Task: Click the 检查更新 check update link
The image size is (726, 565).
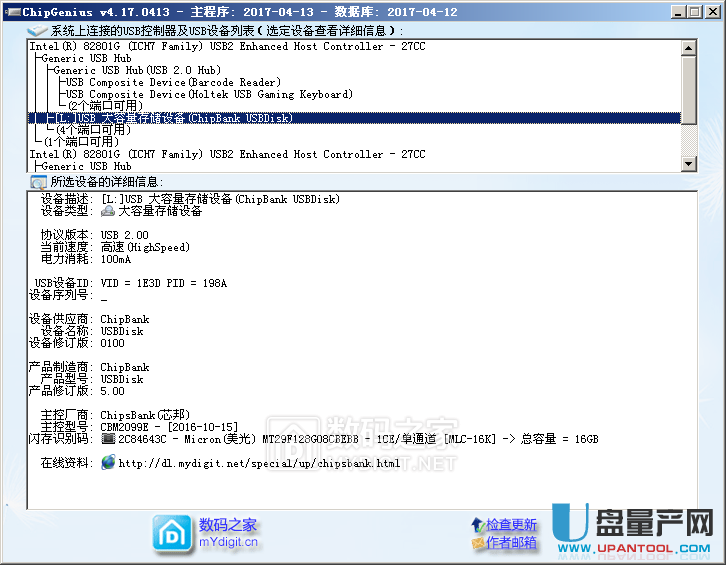Action: point(511,525)
